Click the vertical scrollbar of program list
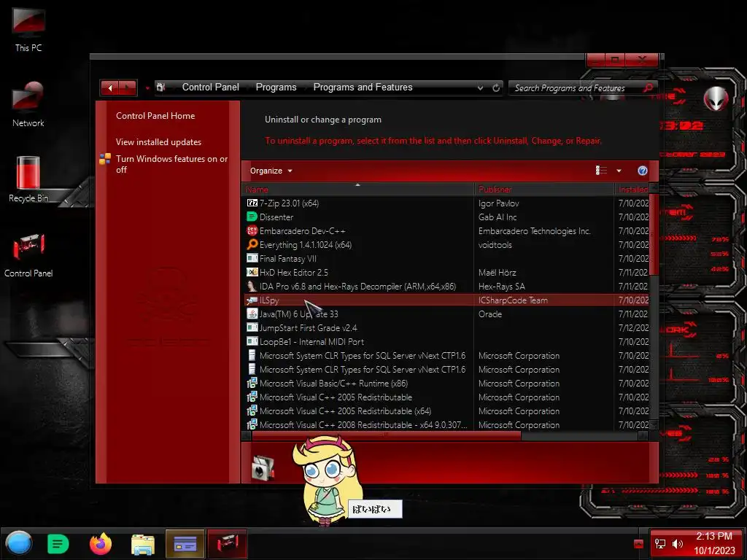This screenshot has height=560, width=747. pos(654,233)
